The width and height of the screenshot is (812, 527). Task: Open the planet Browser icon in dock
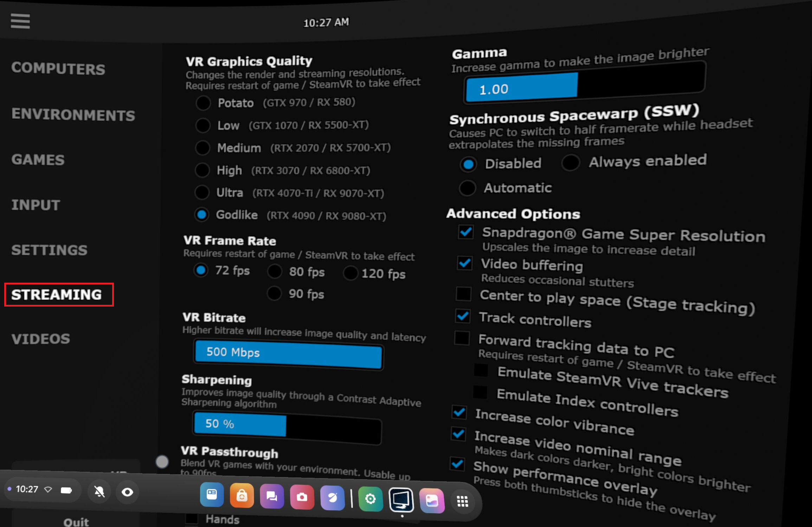(332, 498)
